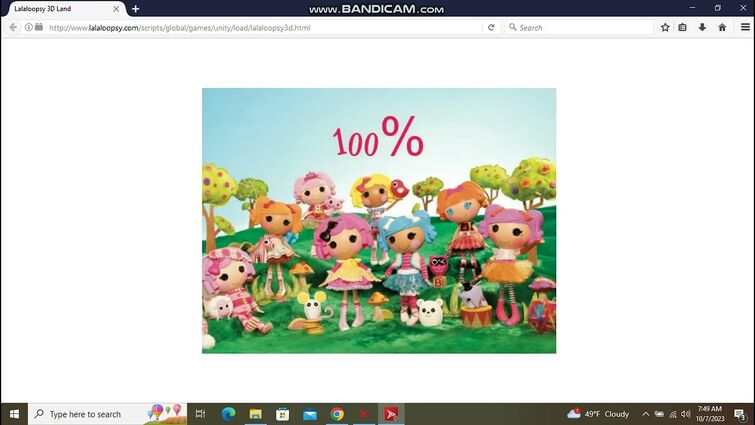
Task: Bookmark this page with the star icon
Action: (x=665, y=27)
